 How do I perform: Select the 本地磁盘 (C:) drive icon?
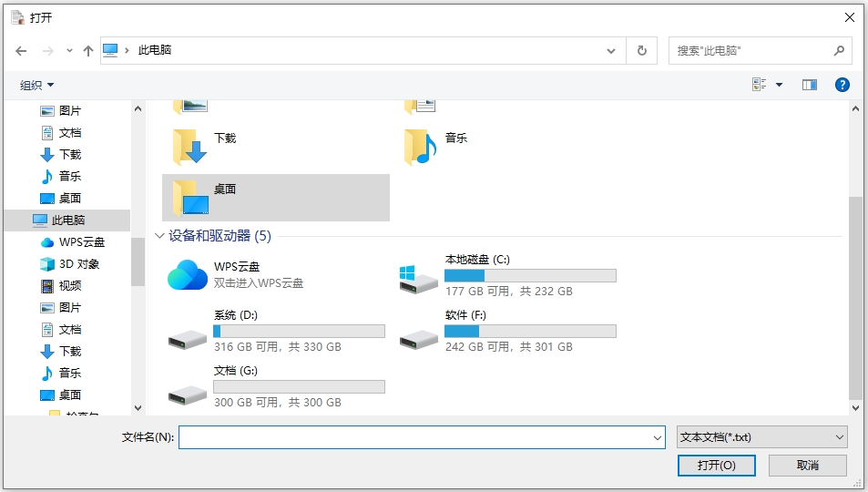(419, 278)
